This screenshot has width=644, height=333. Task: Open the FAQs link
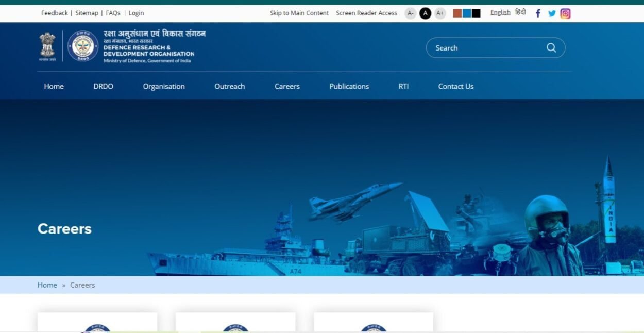click(x=113, y=13)
